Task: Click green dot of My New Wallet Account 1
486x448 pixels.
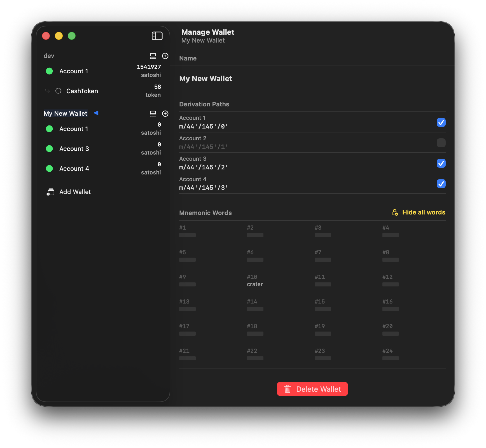Action: [49, 129]
